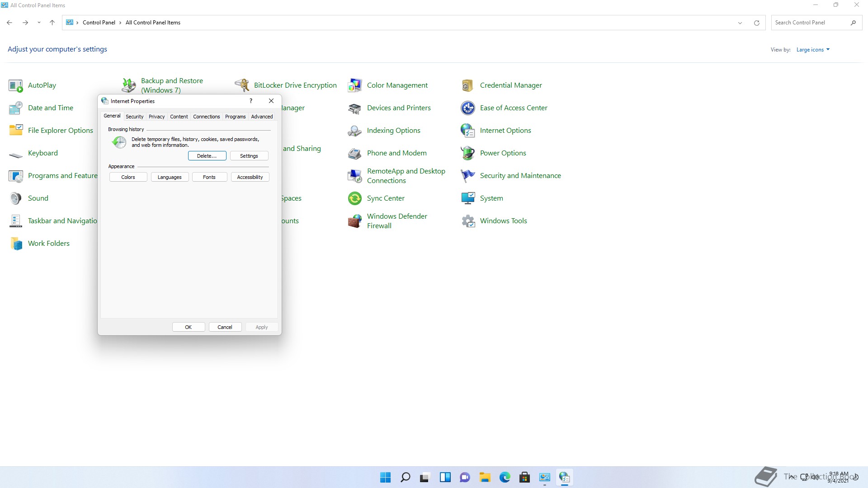Open the RemoteApp and Desktop Connections icon
This screenshot has width=868, height=488.
point(355,176)
